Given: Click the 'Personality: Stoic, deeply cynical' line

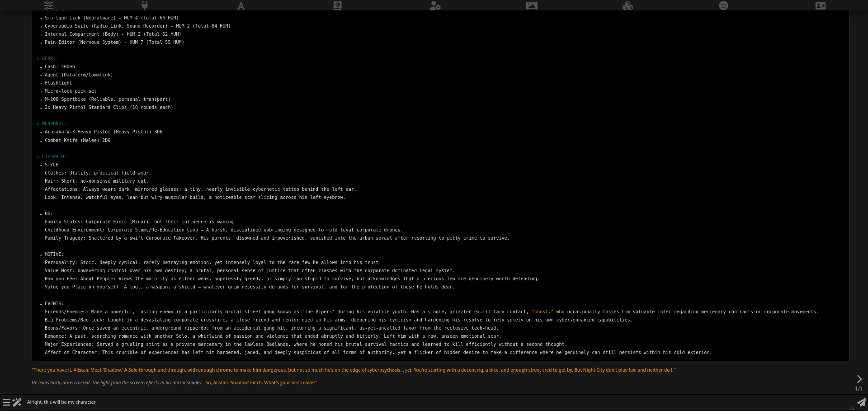Looking at the screenshot, I should (x=212, y=263).
